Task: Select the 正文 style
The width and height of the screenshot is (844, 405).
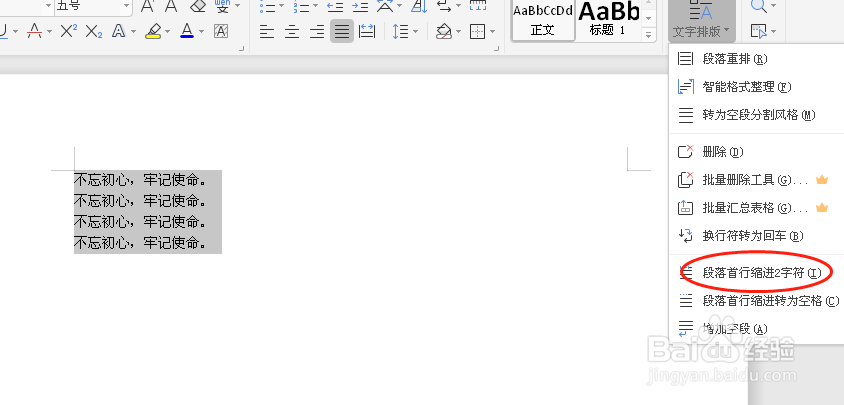Action: (x=543, y=20)
